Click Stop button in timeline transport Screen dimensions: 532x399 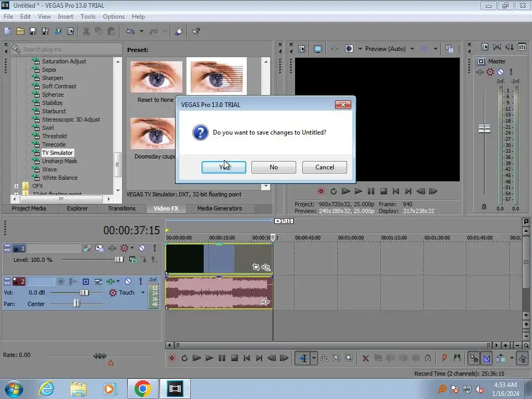click(x=234, y=358)
